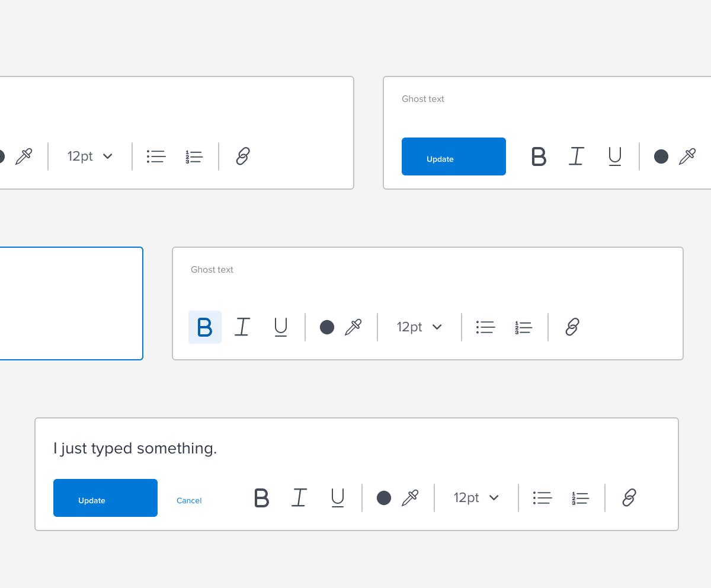Viewport: 711px width, 588px height.
Task: Open 12pt font size dropdown in middle editor
Action: point(419,327)
